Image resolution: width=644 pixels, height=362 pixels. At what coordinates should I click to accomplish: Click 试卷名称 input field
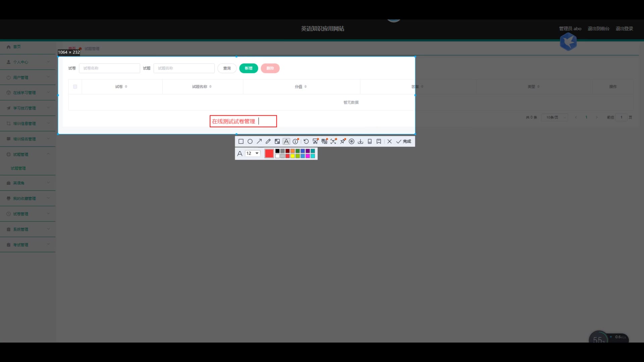[109, 68]
